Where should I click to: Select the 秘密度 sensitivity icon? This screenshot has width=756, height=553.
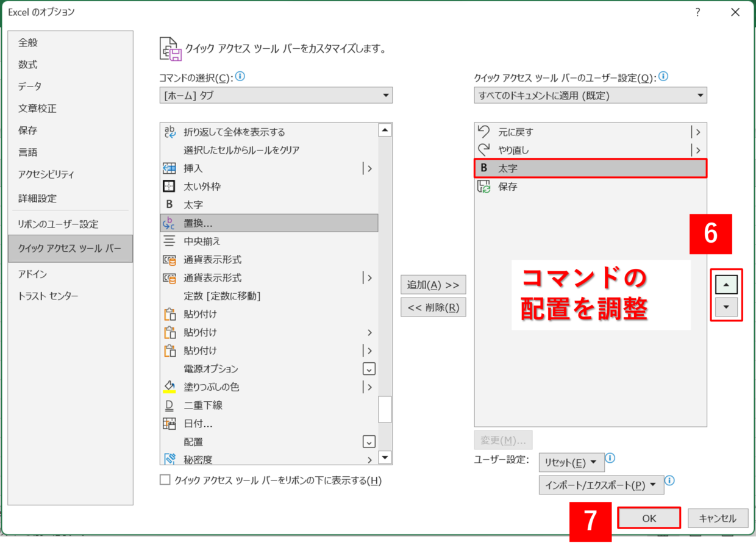169,459
